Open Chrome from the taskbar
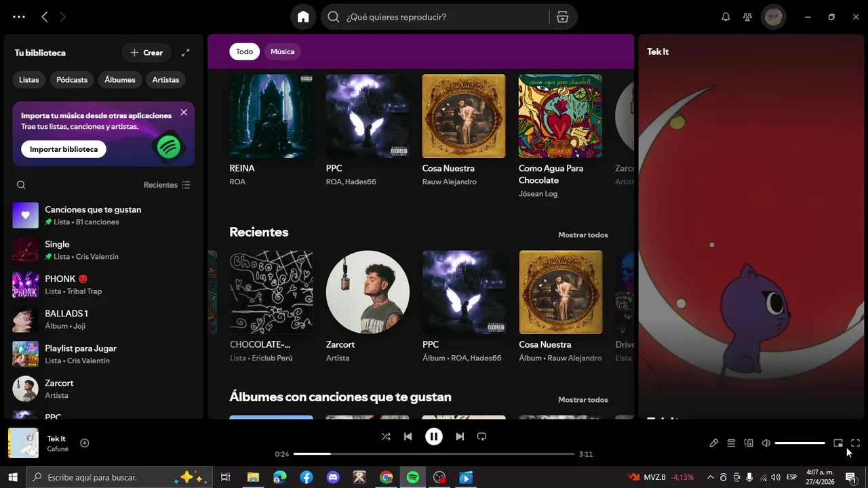The height and width of the screenshot is (488, 868). pyautogui.click(x=386, y=477)
